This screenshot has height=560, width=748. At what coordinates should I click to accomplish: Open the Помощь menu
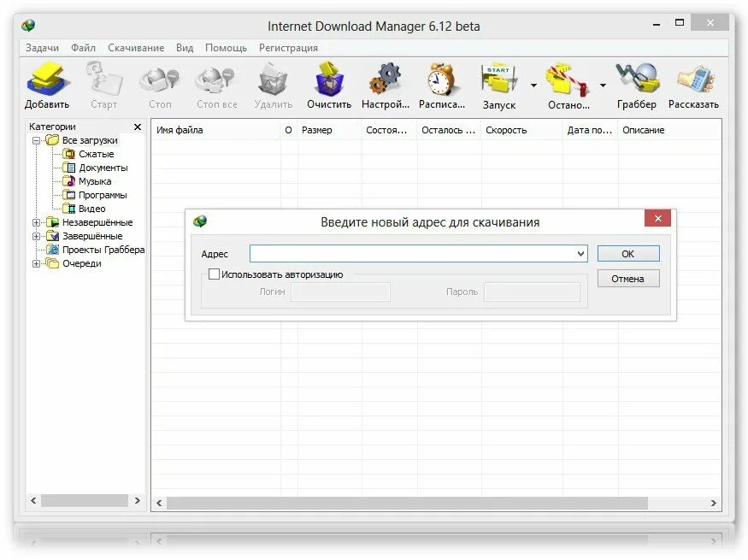point(227,48)
